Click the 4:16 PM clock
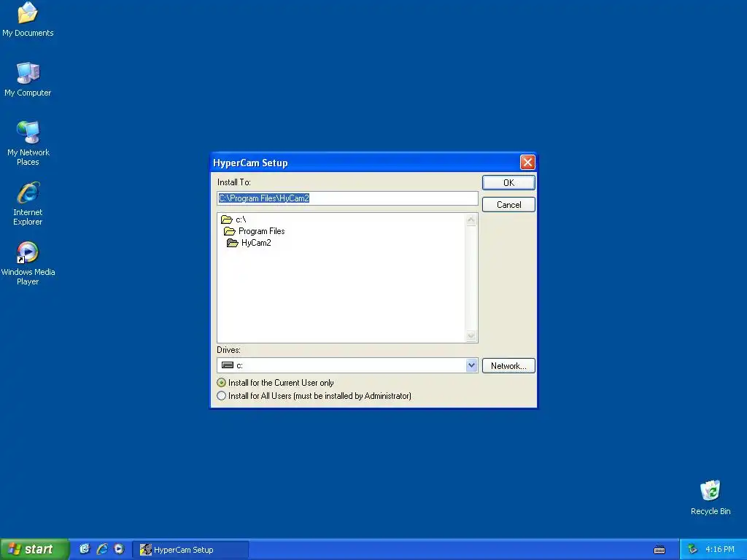The image size is (747, 560). click(x=719, y=550)
